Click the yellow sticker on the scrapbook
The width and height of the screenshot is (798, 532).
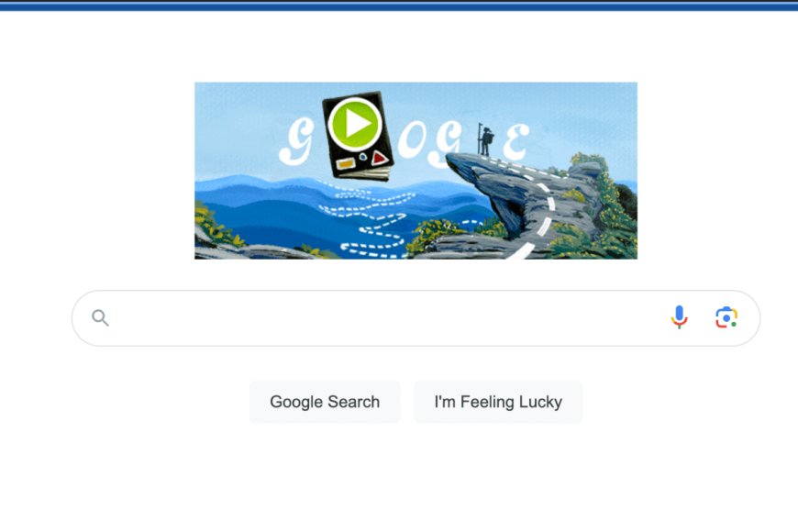click(346, 163)
